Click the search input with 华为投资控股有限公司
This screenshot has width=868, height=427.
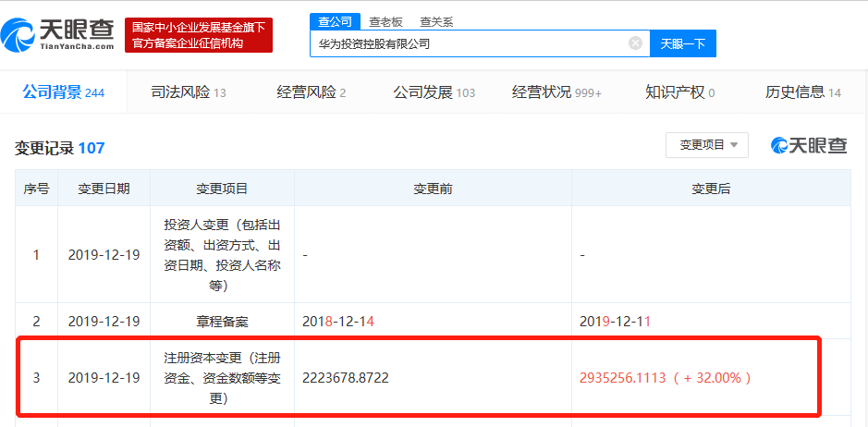point(469,43)
